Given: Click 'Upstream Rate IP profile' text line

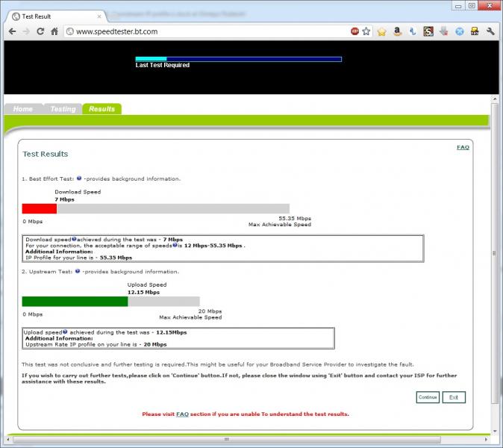Looking at the screenshot, I should 96,344.
